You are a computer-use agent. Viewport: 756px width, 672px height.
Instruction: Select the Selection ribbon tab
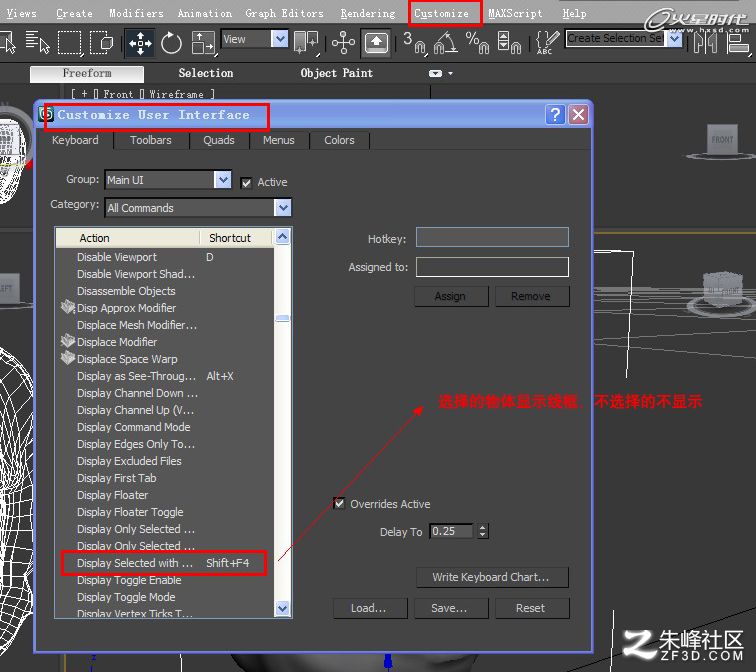[x=205, y=73]
